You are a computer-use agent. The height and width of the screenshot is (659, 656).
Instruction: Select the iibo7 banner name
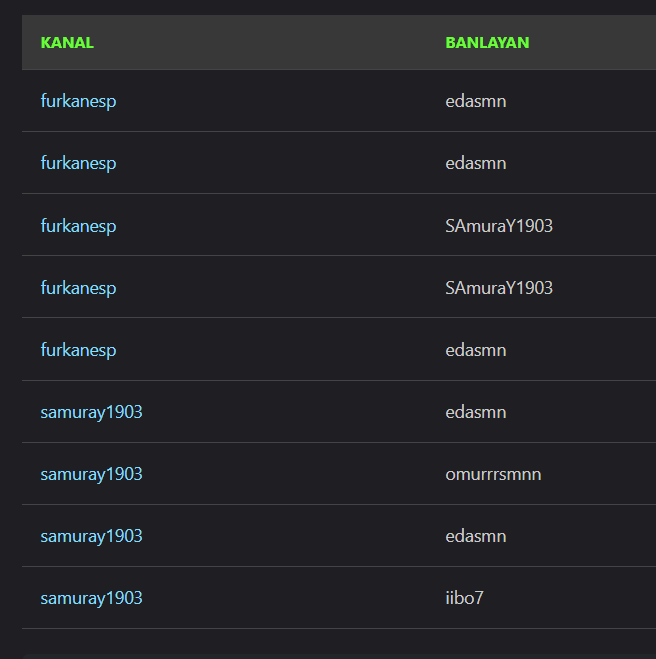464,598
